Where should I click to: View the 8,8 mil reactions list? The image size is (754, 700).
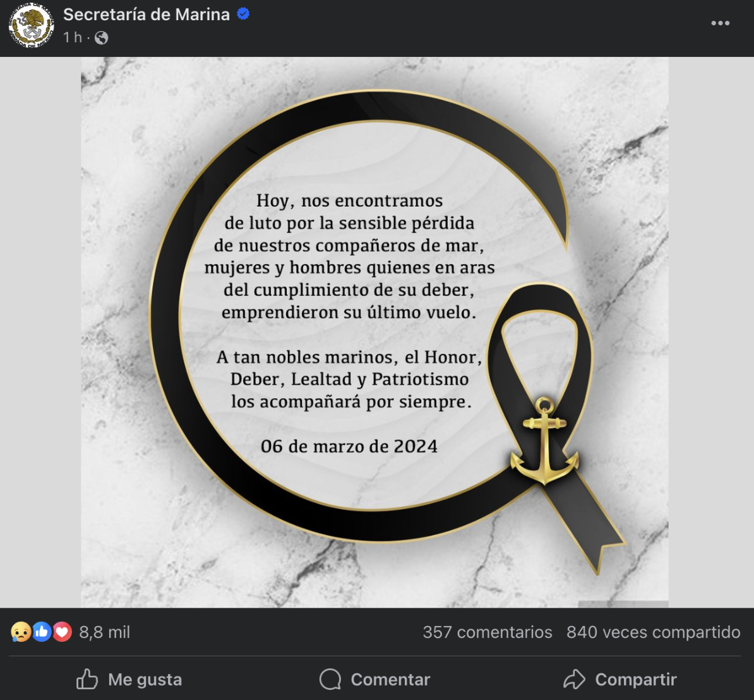[104, 632]
